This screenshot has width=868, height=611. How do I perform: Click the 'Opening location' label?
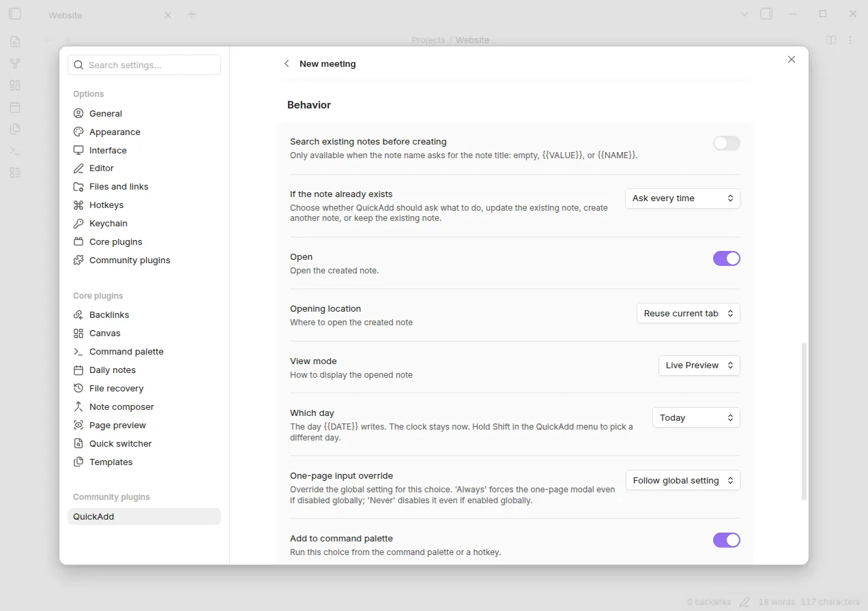point(325,309)
